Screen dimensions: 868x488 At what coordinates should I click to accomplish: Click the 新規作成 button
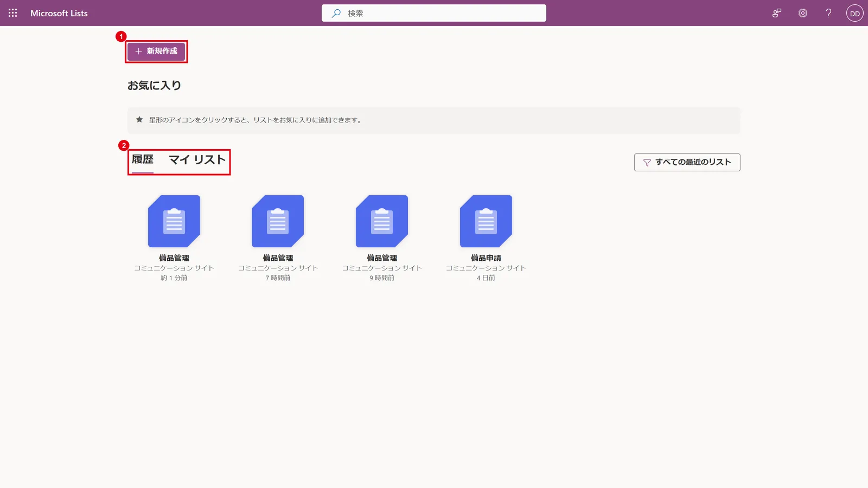point(156,51)
